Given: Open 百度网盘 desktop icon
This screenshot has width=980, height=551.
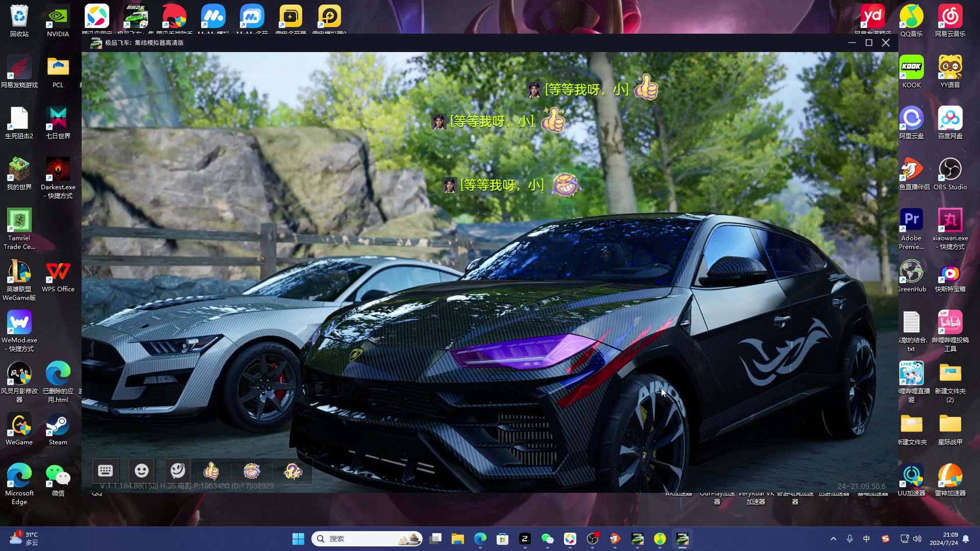Looking at the screenshot, I should click(950, 123).
